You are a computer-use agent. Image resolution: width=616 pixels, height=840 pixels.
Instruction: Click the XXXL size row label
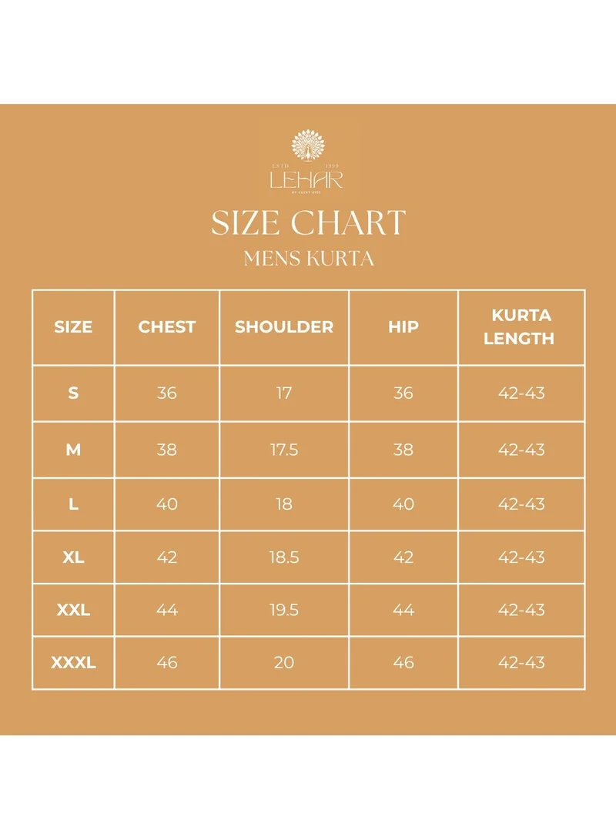pos(73,662)
